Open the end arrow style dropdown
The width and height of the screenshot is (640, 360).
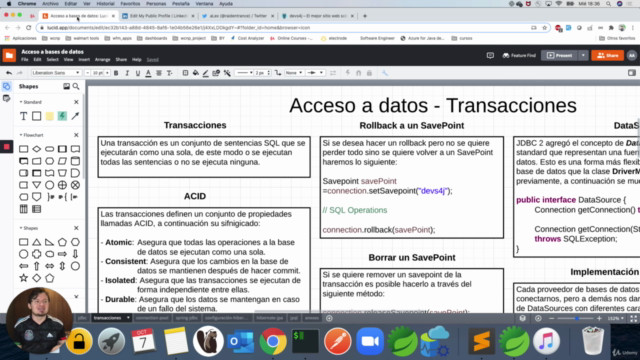pyautogui.click(x=315, y=73)
